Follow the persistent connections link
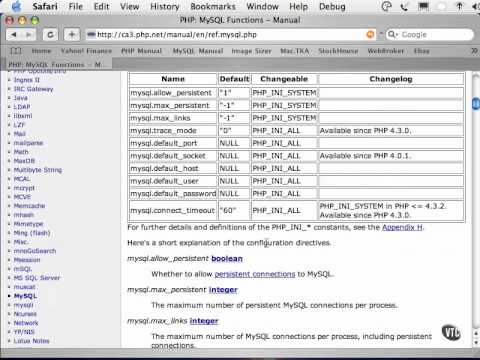480x360 pixels. pyautogui.click(x=255, y=274)
